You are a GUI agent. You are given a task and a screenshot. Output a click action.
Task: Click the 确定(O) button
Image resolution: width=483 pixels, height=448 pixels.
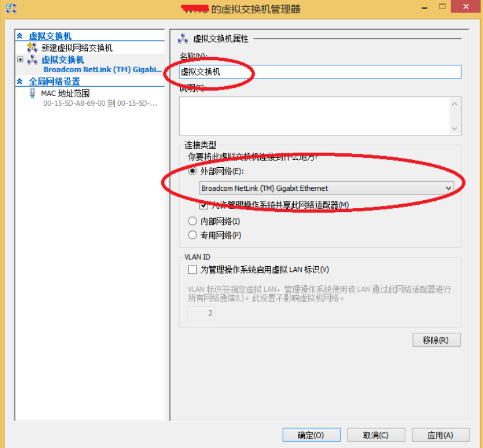click(311, 435)
